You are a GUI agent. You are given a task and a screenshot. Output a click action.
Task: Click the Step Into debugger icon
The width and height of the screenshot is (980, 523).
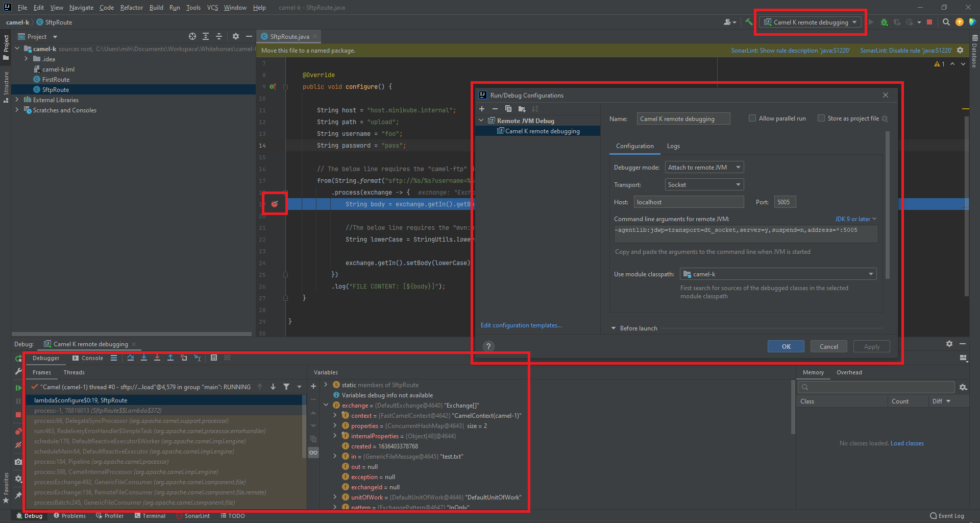(x=144, y=358)
